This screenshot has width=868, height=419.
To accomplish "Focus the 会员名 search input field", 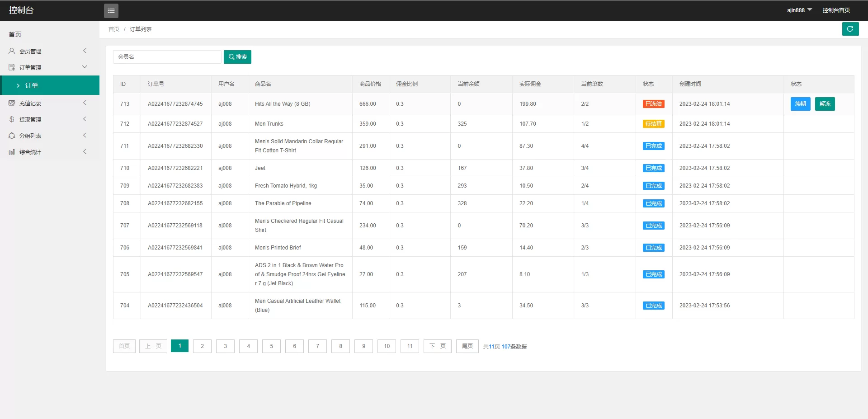I will pos(167,57).
